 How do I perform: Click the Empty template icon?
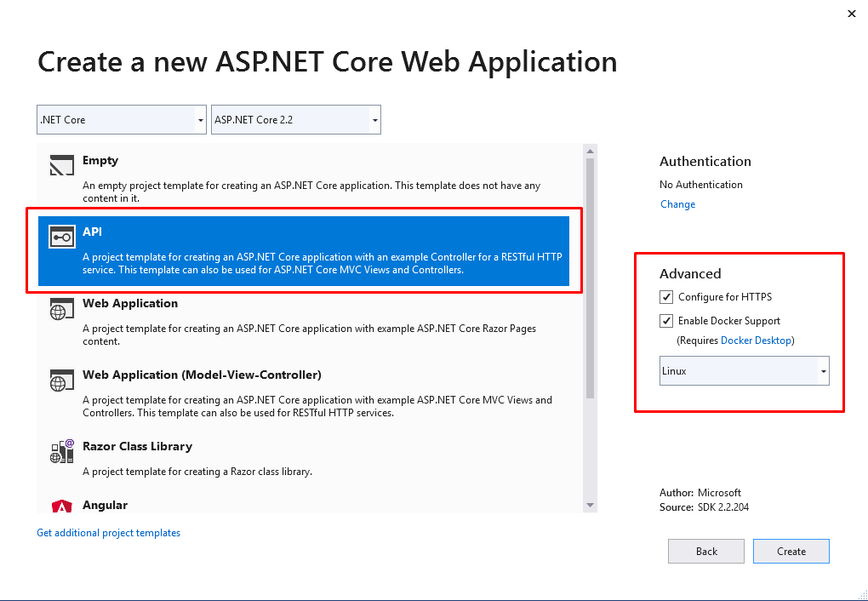coord(62,165)
